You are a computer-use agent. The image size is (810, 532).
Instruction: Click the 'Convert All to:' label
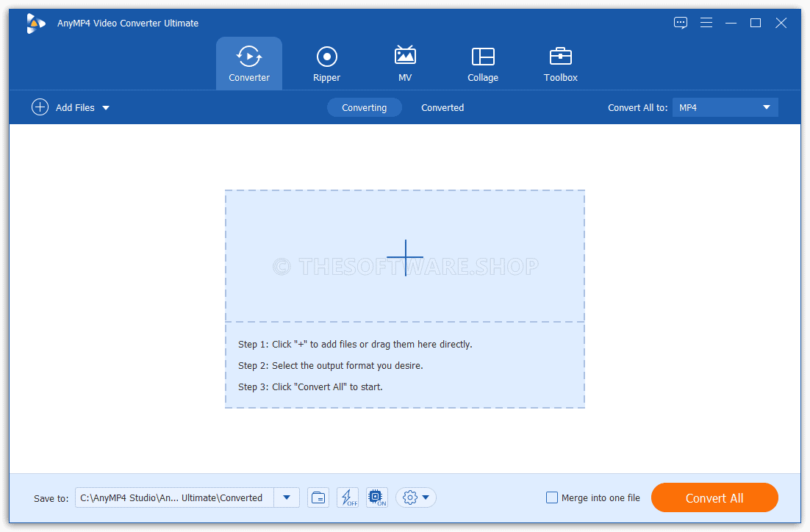(x=637, y=107)
